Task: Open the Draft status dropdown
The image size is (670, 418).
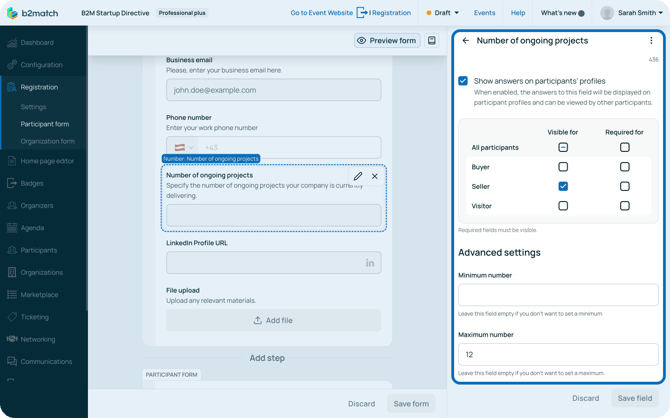Action: click(442, 13)
